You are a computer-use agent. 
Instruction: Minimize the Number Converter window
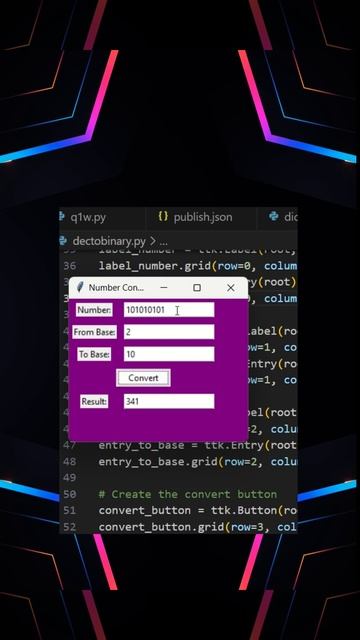point(164,287)
